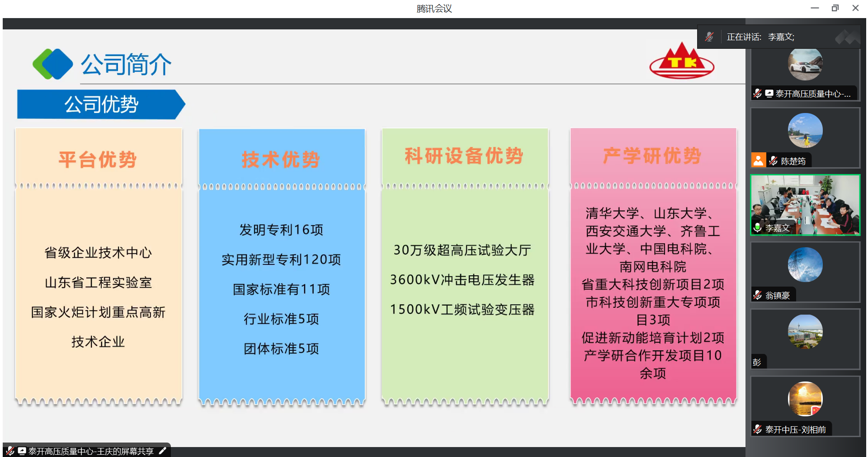Click the name label 彭
Image resolution: width=868 pixels, height=457 pixels.
757,362
